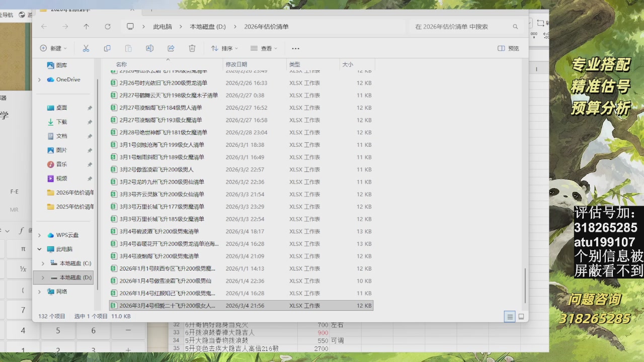Open the See more ellipsis menu

(x=295, y=48)
